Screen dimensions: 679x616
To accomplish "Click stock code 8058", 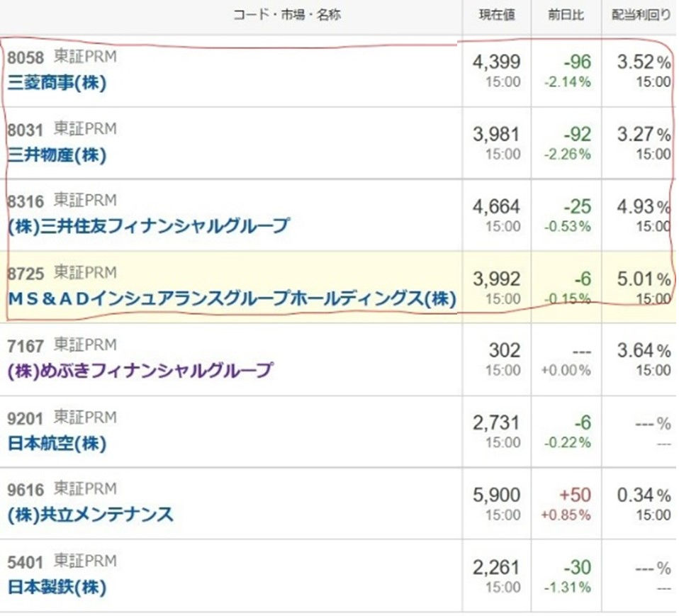I will (x=26, y=57).
